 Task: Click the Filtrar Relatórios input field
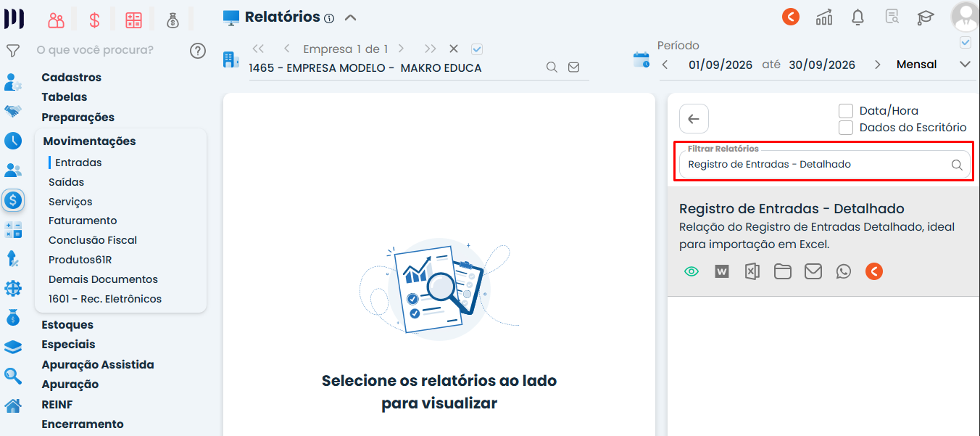(824, 165)
